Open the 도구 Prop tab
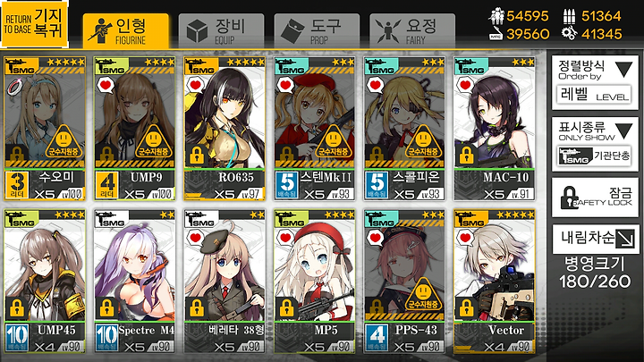The width and height of the screenshot is (644, 362). (x=317, y=31)
